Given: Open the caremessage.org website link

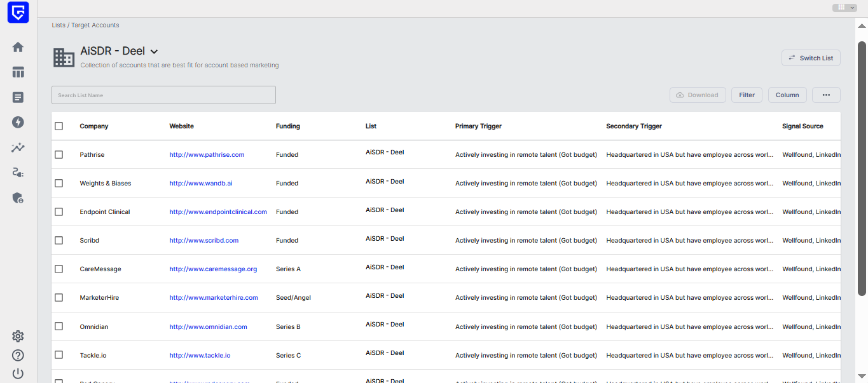Looking at the screenshot, I should pos(213,269).
